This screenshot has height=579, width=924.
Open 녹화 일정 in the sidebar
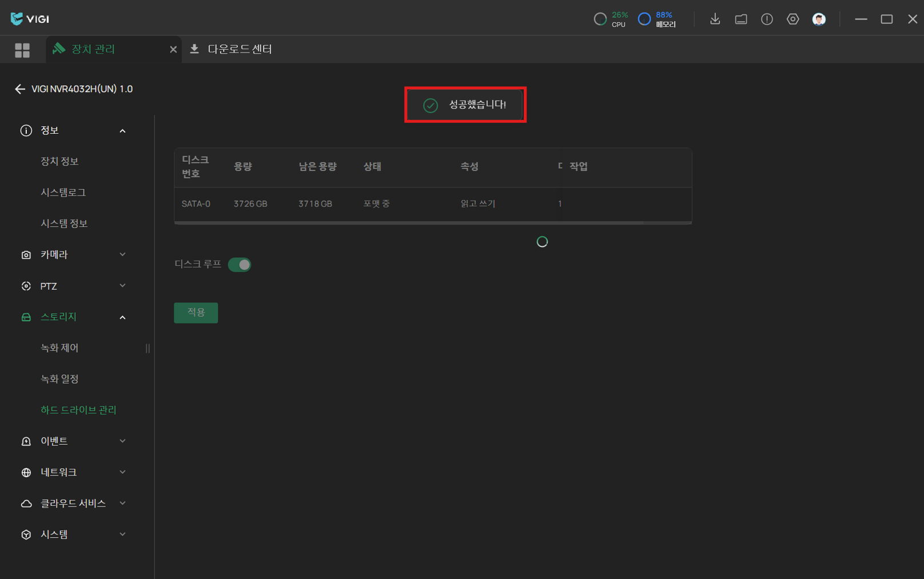coord(59,379)
